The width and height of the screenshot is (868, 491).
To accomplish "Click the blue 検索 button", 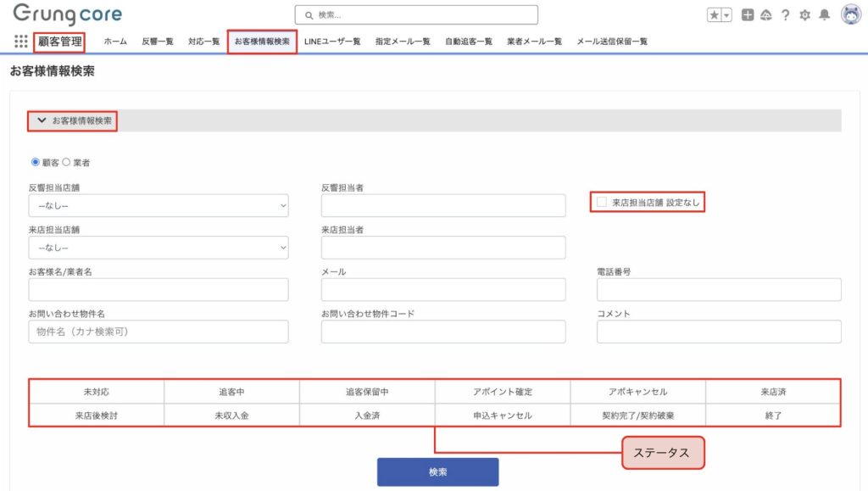I will coord(437,471).
